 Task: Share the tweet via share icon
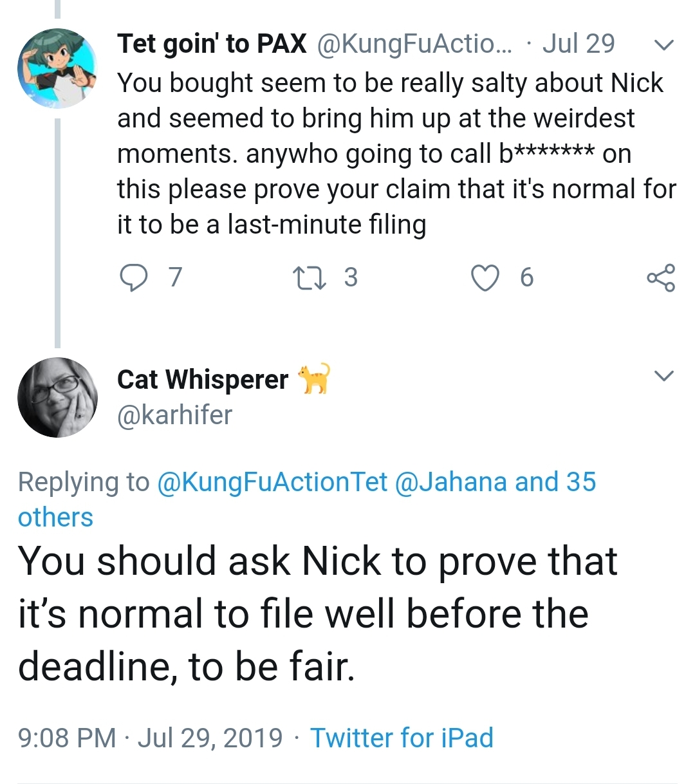tap(661, 278)
